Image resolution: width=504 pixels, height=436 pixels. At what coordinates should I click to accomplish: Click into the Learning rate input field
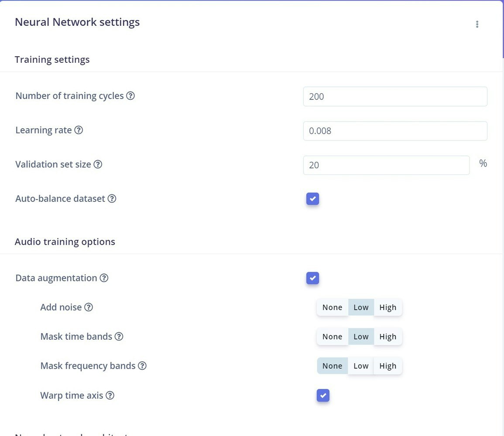(395, 131)
